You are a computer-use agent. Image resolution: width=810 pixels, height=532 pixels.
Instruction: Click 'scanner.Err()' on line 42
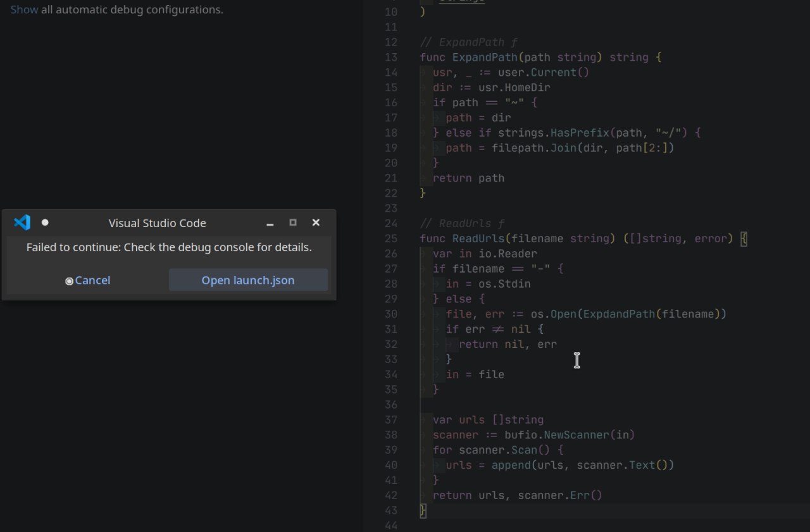click(560, 495)
